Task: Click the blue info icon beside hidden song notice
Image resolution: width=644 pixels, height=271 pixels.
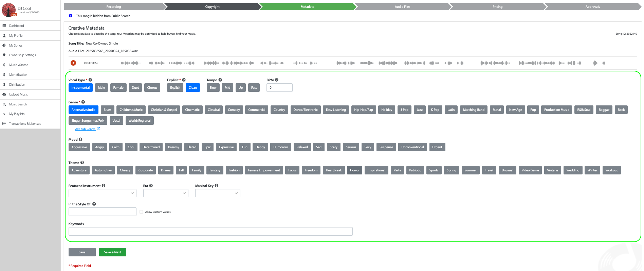Action: [71, 16]
